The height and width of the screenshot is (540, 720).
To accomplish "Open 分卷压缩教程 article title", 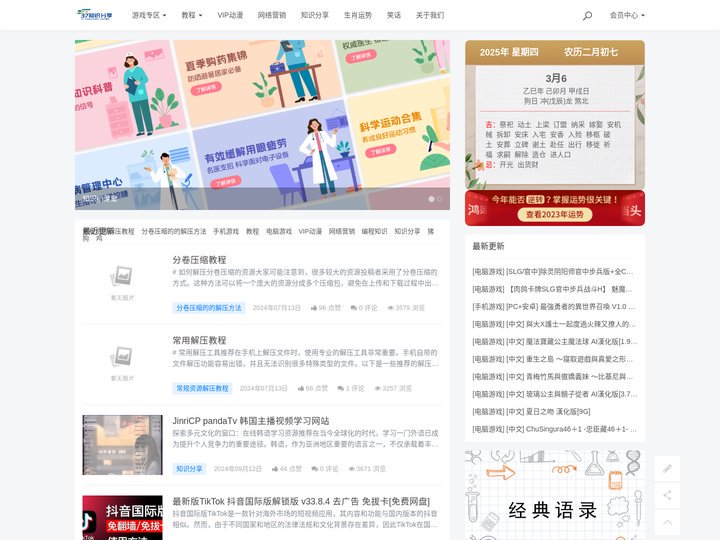I will [x=199, y=260].
